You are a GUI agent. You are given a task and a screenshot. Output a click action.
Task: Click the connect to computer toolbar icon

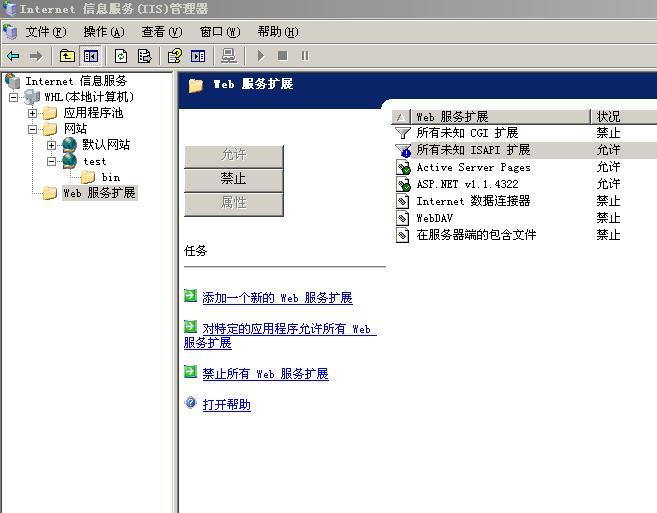229,56
